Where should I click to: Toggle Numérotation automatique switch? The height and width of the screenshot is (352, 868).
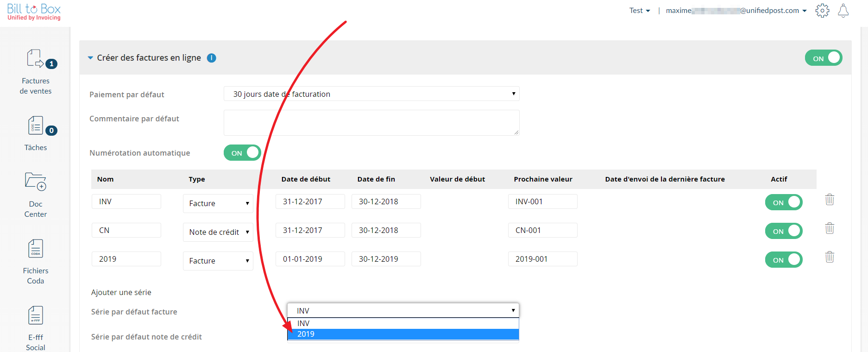pyautogui.click(x=242, y=152)
